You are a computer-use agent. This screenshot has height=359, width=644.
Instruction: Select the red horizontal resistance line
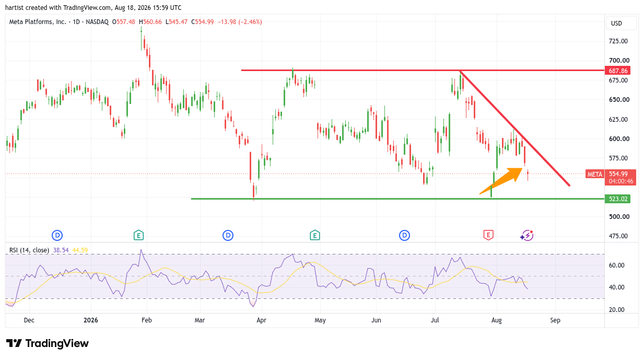tap(422, 70)
